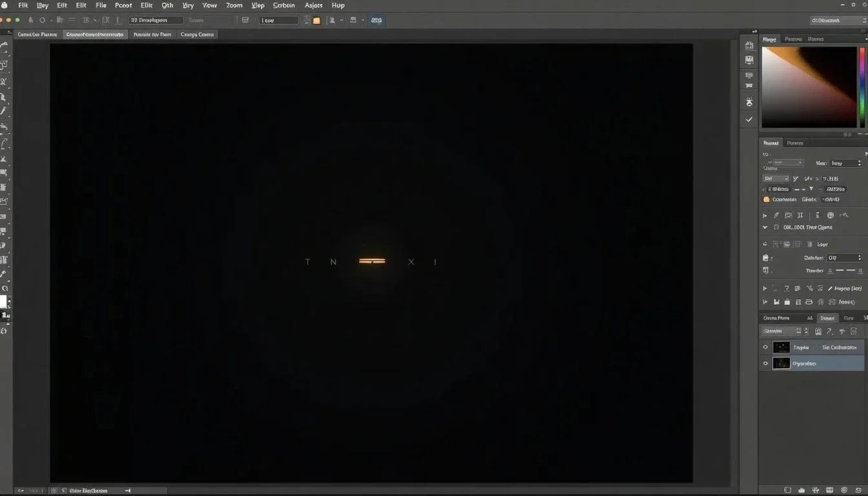Open the Carboin menu
868x496 pixels.
(x=284, y=5)
